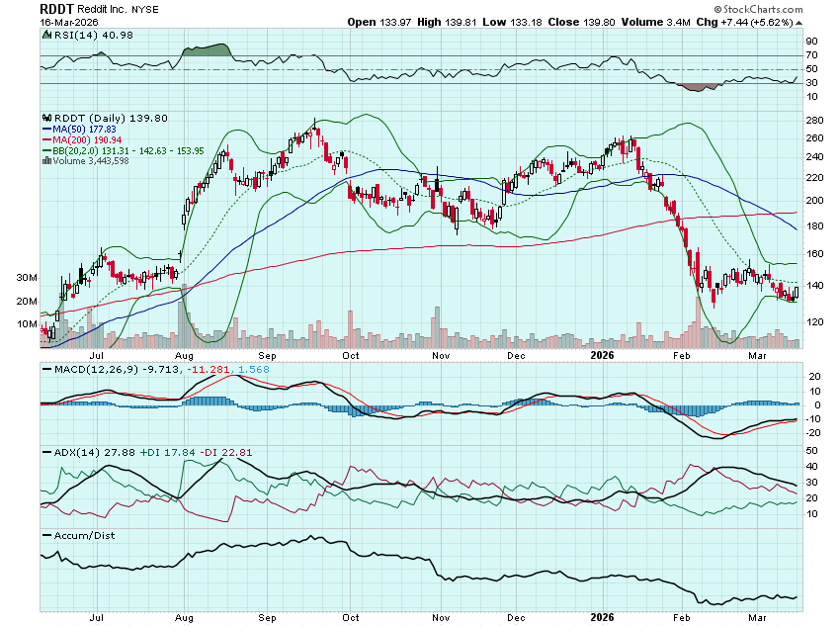Viewport: 840px width, 626px height.
Task: Click the Mar label on bottom axis
Action: (x=758, y=617)
